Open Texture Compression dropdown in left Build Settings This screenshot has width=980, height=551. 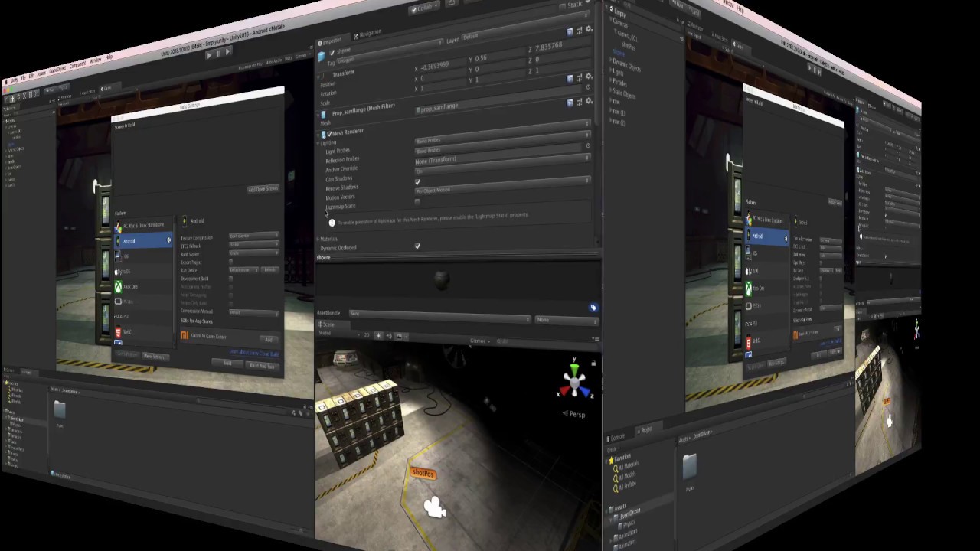[254, 236]
